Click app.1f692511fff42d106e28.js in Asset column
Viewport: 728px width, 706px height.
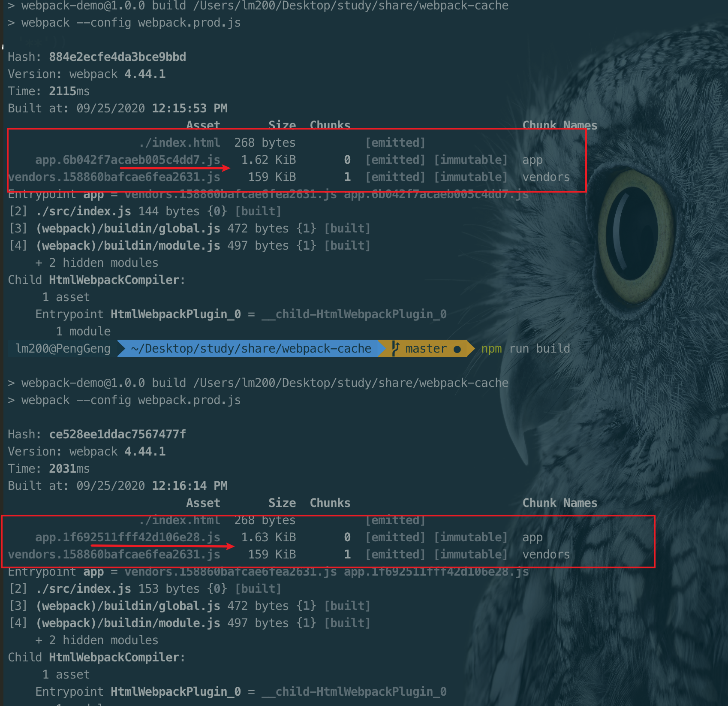pos(128,537)
